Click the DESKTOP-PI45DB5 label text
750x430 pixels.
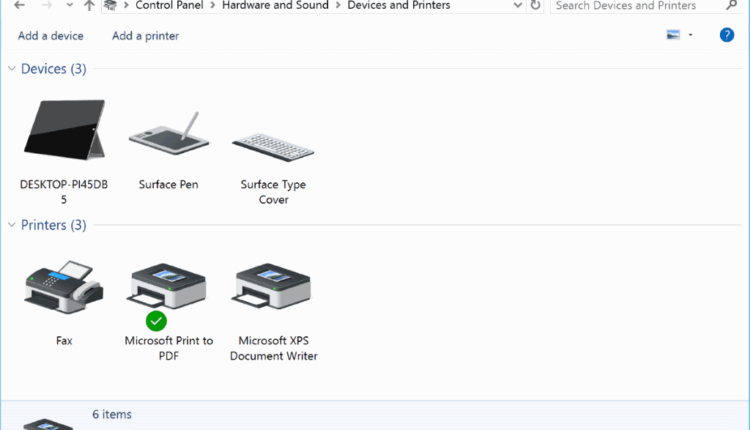point(64,192)
